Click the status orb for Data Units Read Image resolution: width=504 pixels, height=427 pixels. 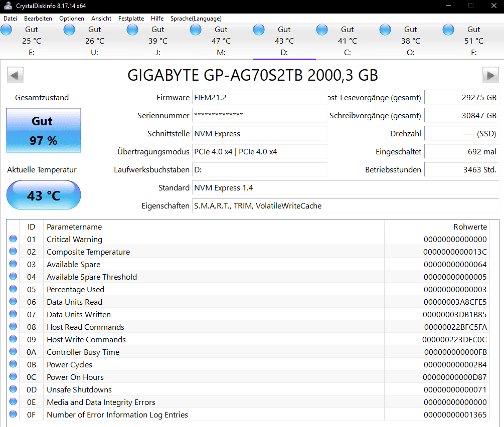pyautogui.click(x=13, y=301)
